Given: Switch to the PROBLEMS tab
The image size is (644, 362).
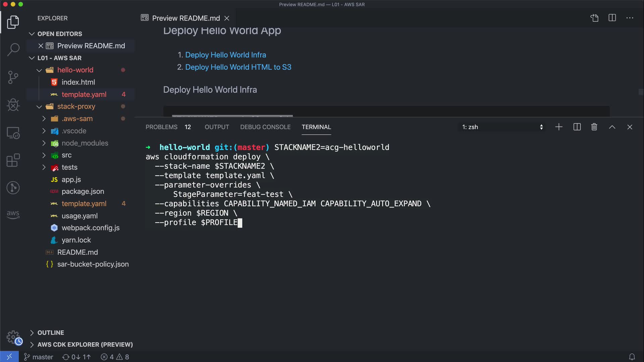Looking at the screenshot, I should click(161, 127).
